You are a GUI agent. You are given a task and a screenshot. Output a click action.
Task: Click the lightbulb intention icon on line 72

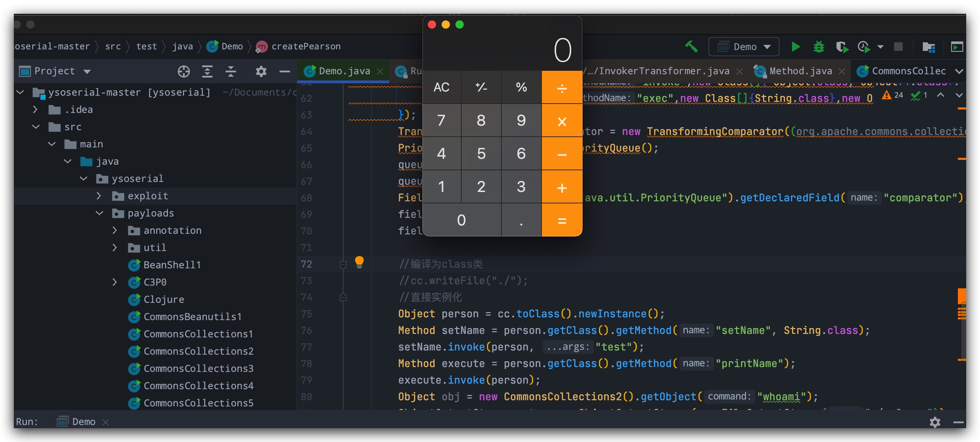coord(359,263)
